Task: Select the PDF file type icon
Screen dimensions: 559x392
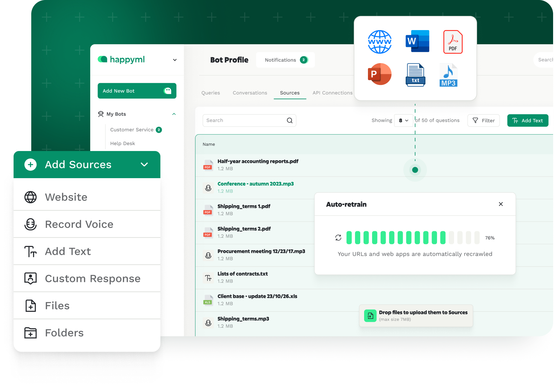Action: click(453, 42)
